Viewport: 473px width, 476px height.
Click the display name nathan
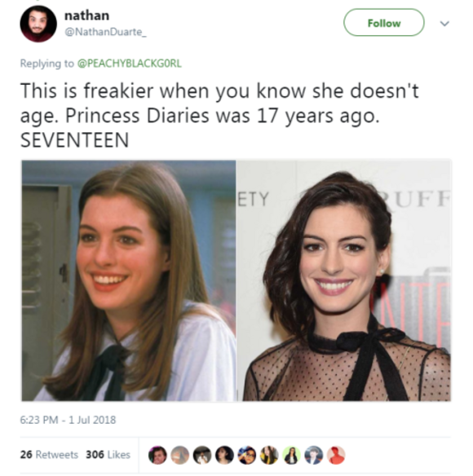(x=87, y=15)
